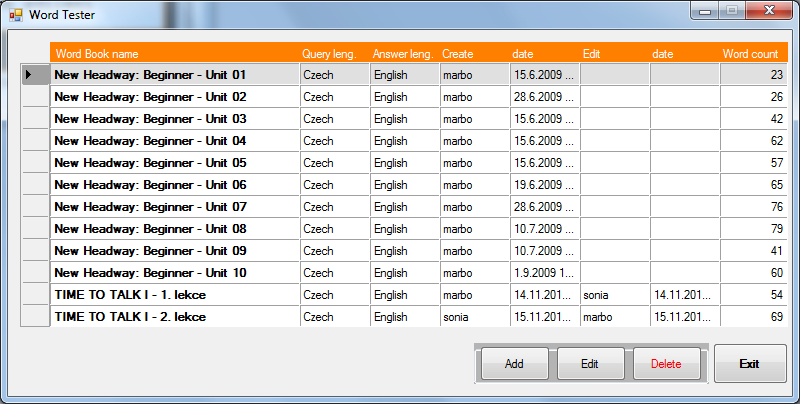Click the Create column header
The width and height of the screenshot is (800, 404).
click(474, 54)
